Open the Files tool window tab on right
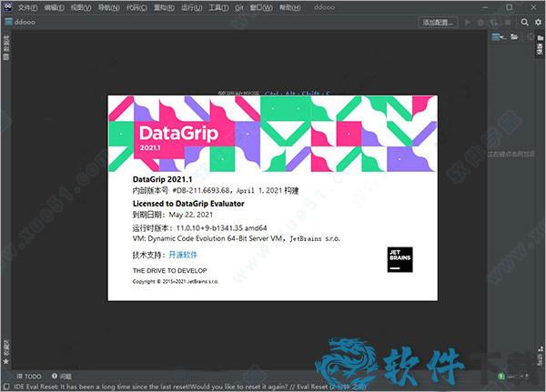Viewport: 546px width, 392px height. tap(540, 45)
